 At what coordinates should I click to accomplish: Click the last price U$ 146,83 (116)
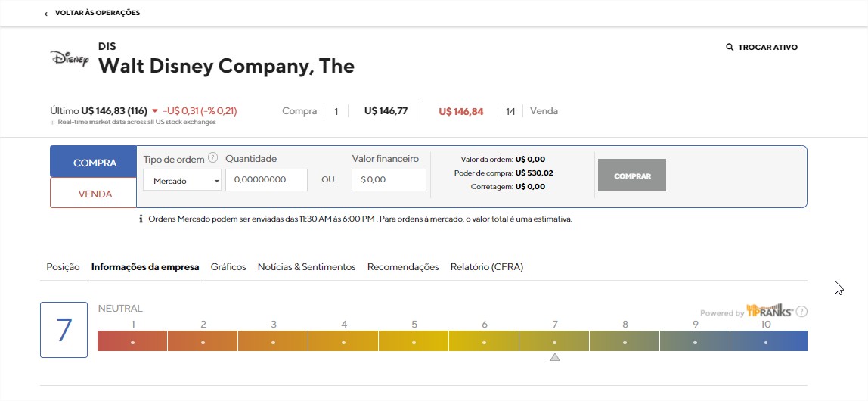114,110
